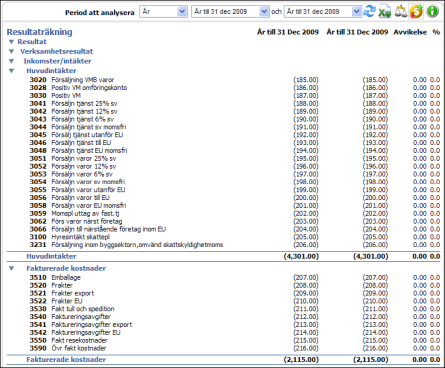445x368 pixels.
Task: Click account 3028 Positiv VM omföringskonto
Action: [78, 88]
